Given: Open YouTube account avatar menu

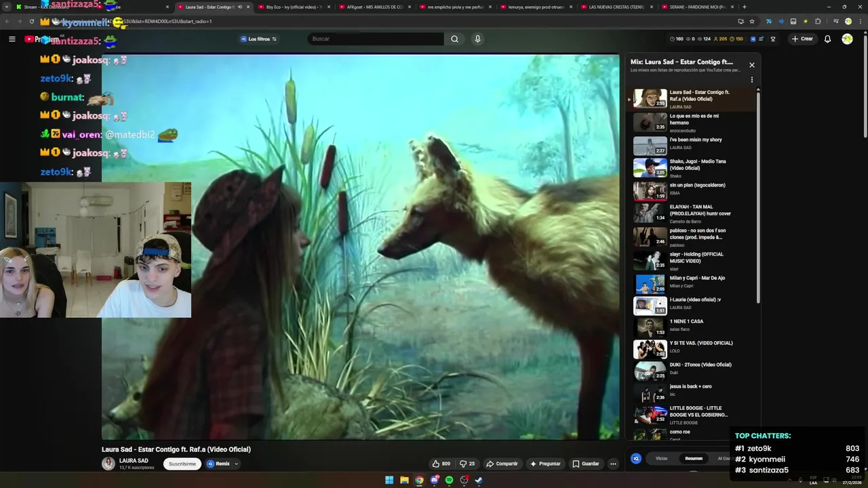Looking at the screenshot, I should tap(847, 39).
